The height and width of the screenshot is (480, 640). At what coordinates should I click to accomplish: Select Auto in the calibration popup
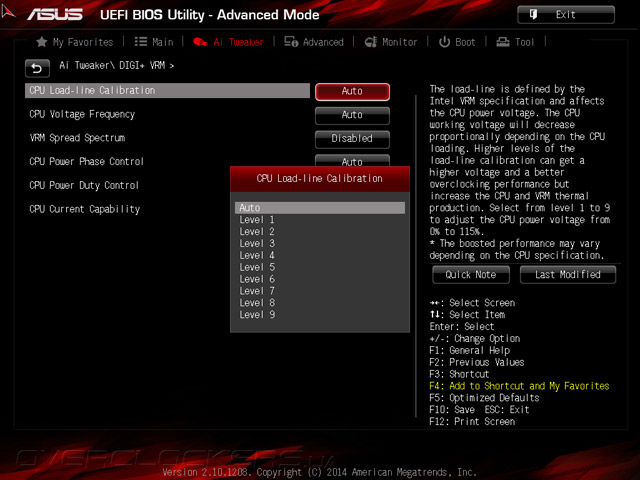[x=320, y=208]
